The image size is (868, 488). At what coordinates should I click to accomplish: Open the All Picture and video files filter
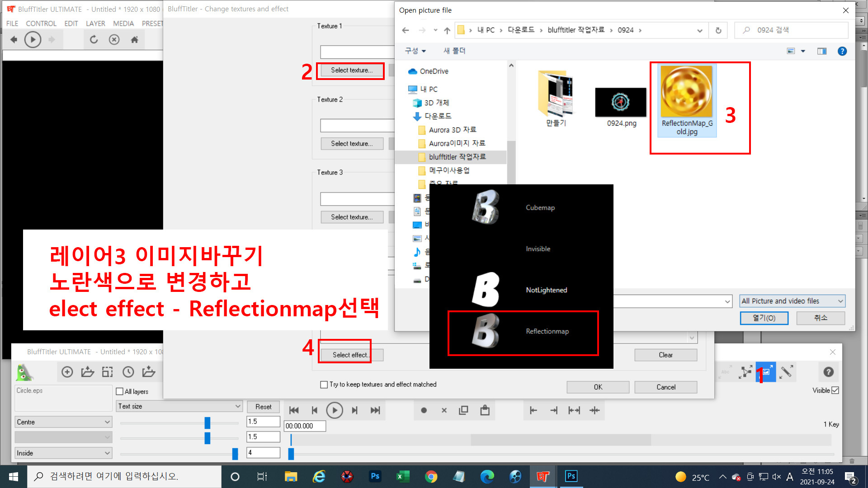pyautogui.click(x=792, y=301)
